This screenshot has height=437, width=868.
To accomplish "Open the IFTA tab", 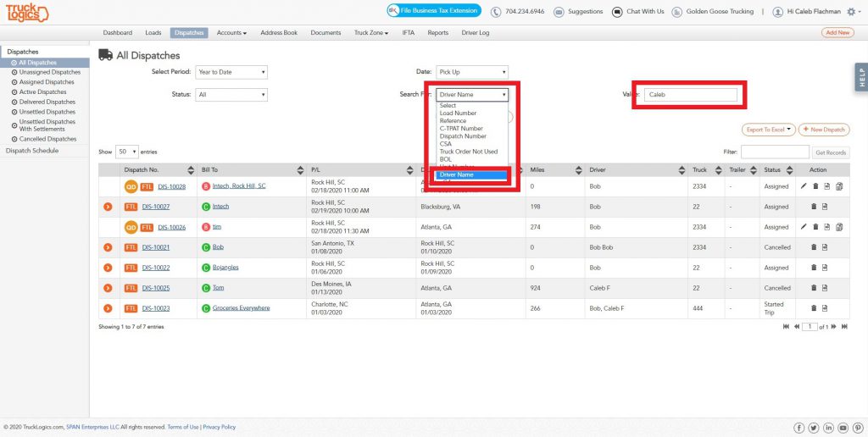I will [408, 33].
